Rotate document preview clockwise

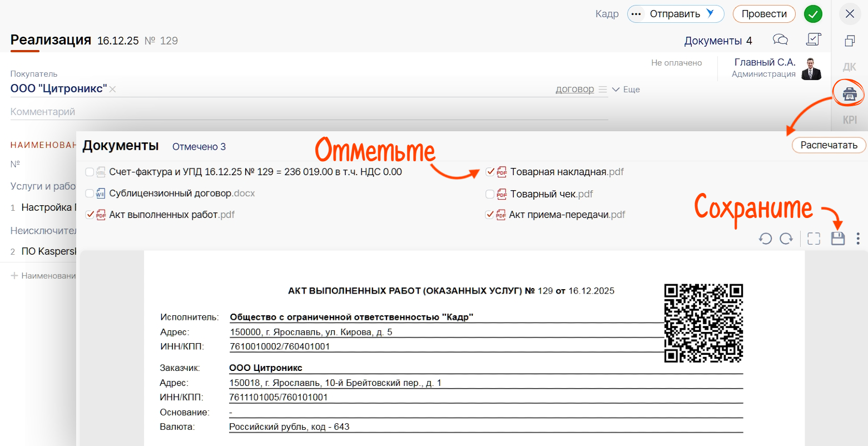[x=786, y=239]
